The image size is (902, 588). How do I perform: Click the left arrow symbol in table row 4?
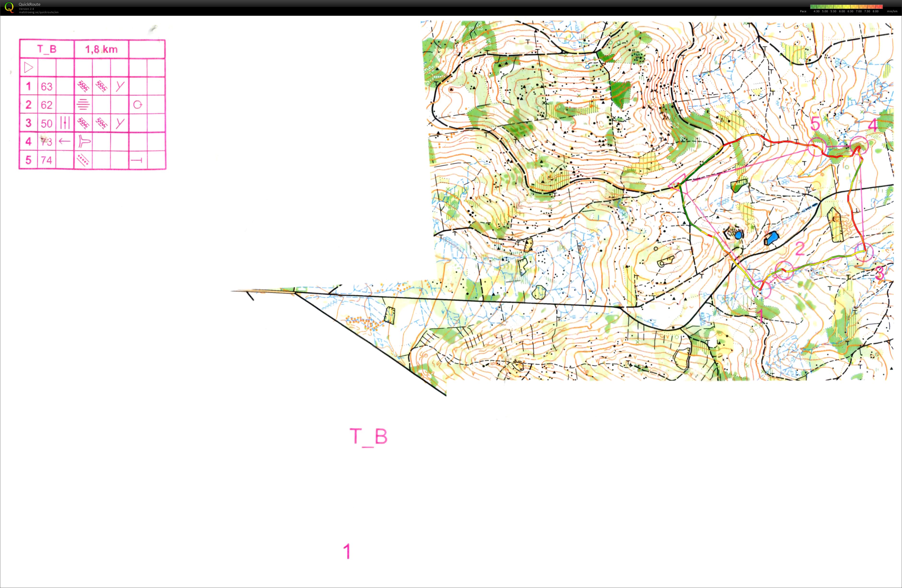(65, 141)
